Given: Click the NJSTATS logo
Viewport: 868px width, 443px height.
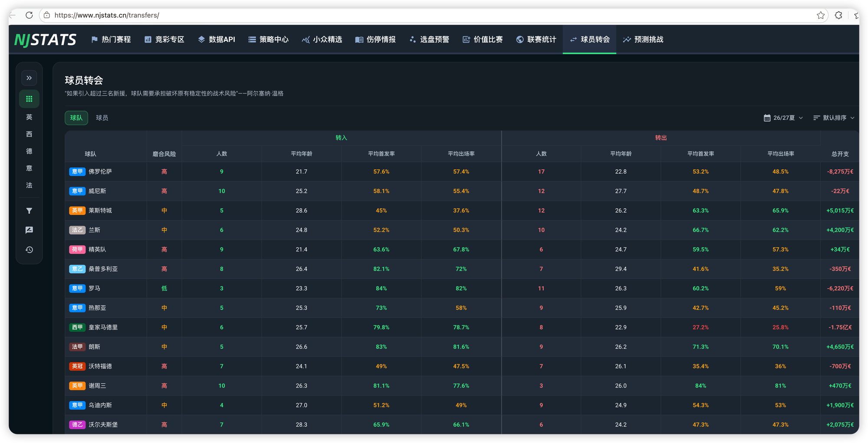Looking at the screenshot, I should coord(45,39).
